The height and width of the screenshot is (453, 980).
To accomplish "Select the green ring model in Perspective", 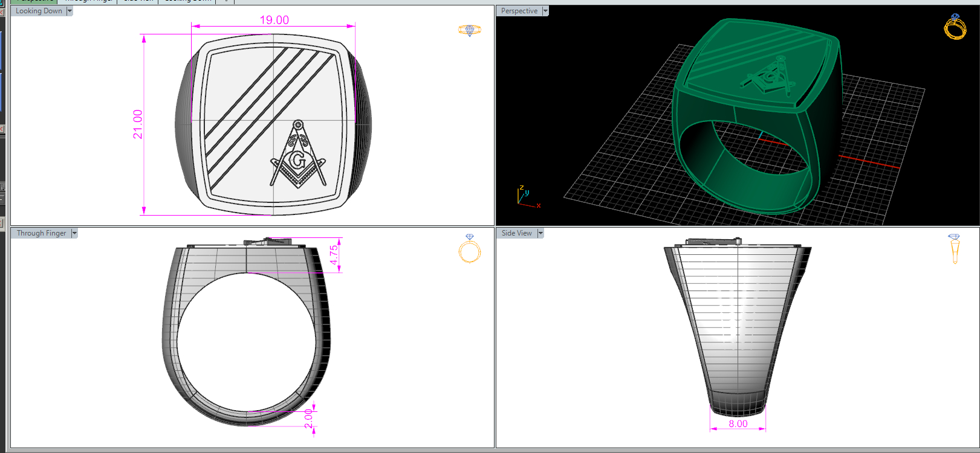I will [x=757, y=115].
